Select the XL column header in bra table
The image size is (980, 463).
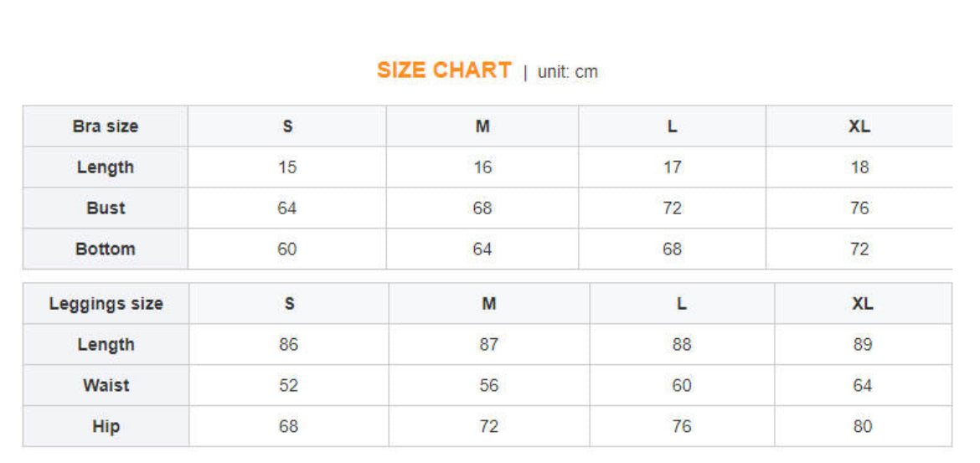[859, 126]
